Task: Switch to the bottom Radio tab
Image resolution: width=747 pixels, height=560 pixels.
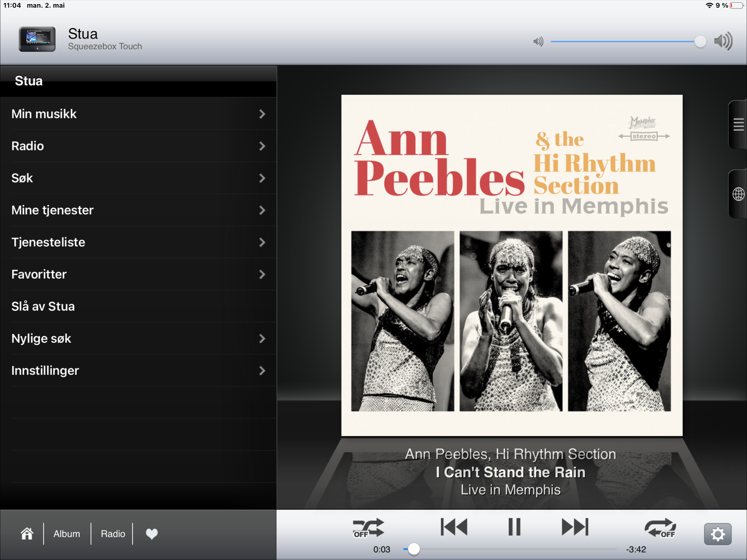Action: (x=113, y=534)
